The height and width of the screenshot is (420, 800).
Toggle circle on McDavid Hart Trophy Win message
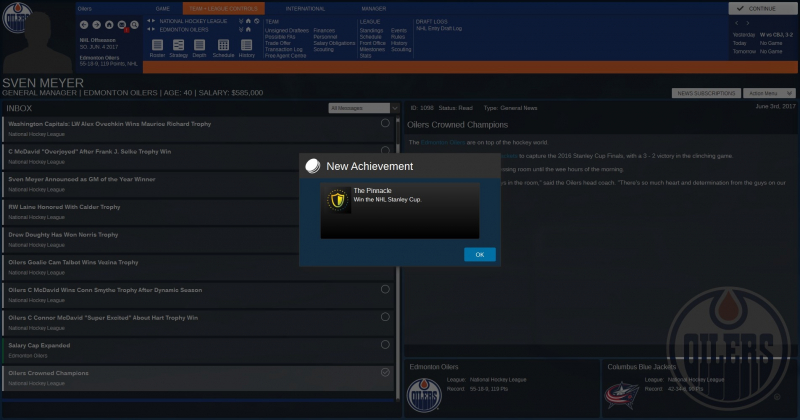click(385, 317)
